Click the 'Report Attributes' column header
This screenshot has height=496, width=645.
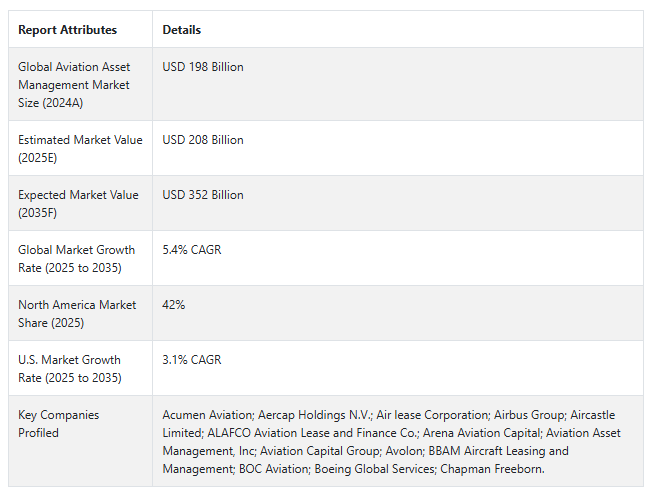click(x=67, y=30)
